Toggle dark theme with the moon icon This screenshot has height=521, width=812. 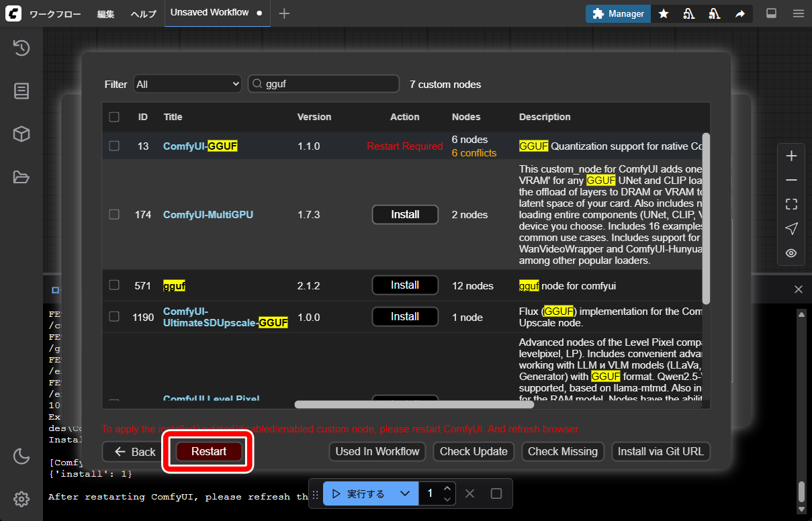[21, 457]
